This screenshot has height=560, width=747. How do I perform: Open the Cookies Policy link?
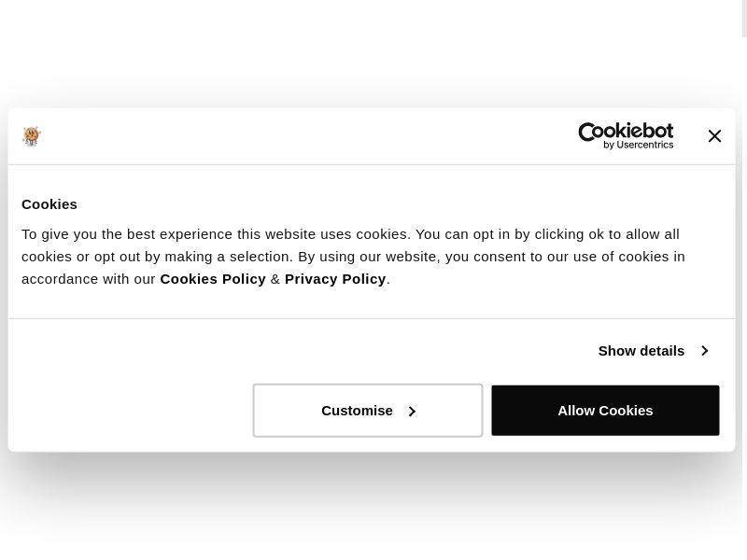(212, 279)
